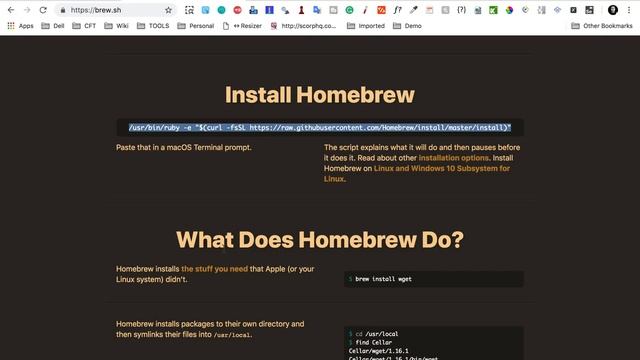The height and width of the screenshot is (360, 640).
Task: Expand the Imported bookmarks folder
Action: pyautogui.click(x=366, y=26)
